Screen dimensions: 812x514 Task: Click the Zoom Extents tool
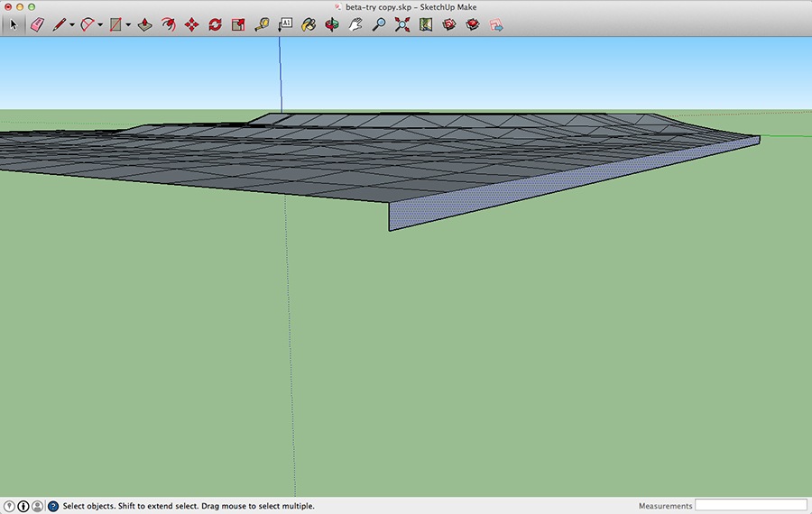(402, 24)
